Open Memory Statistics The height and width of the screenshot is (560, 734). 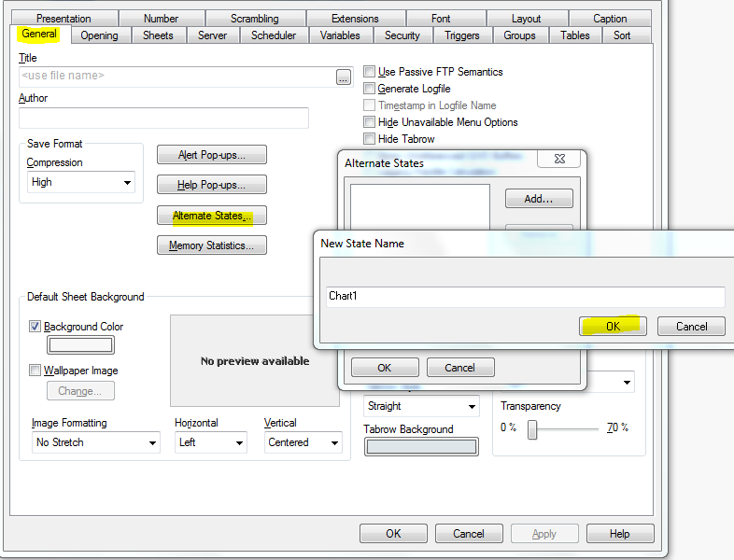pyautogui.click(x=212, y=245)
